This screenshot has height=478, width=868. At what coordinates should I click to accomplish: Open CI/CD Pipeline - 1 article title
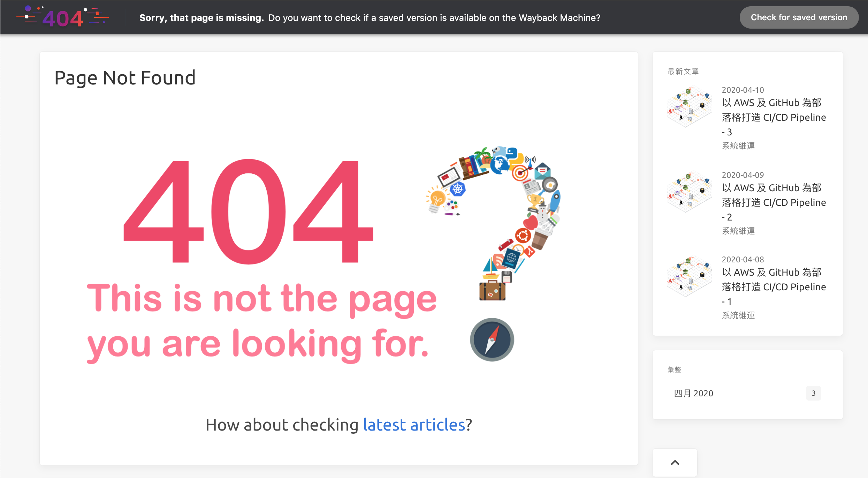point(774,287)
